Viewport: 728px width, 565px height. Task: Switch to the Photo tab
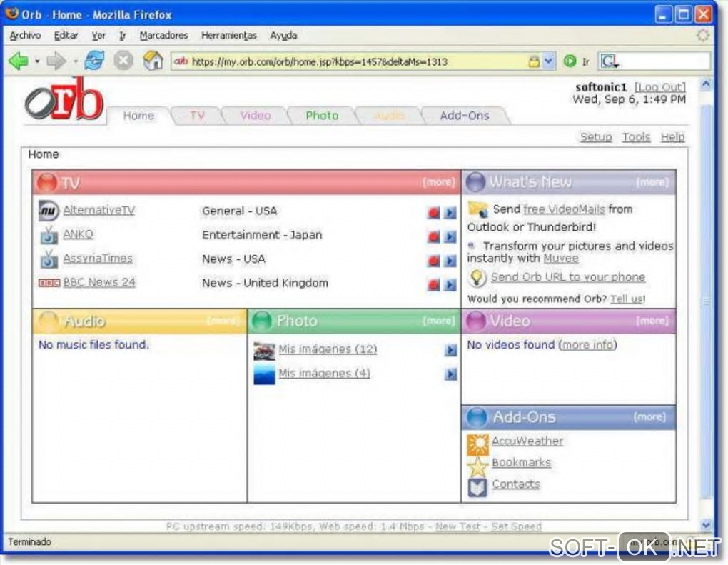click(322, 116)
